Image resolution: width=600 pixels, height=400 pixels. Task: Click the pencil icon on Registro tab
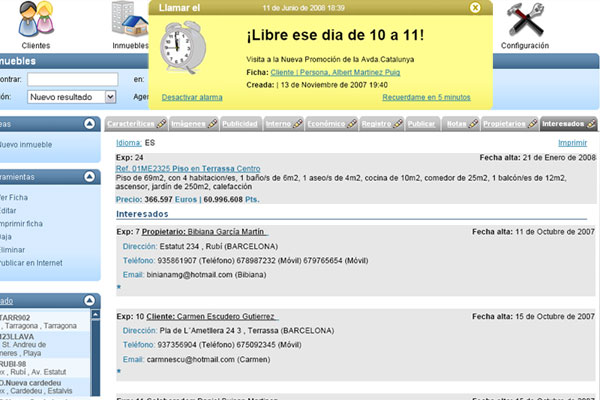coord(396,124)
